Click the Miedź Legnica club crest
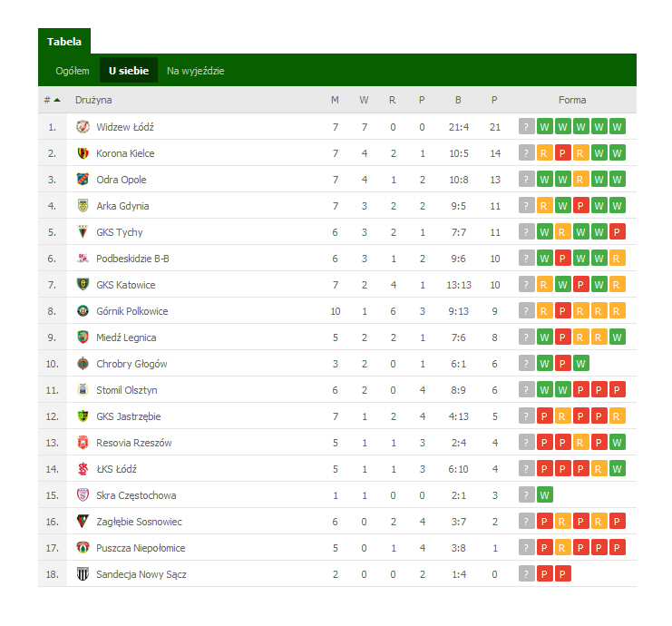 83,337
